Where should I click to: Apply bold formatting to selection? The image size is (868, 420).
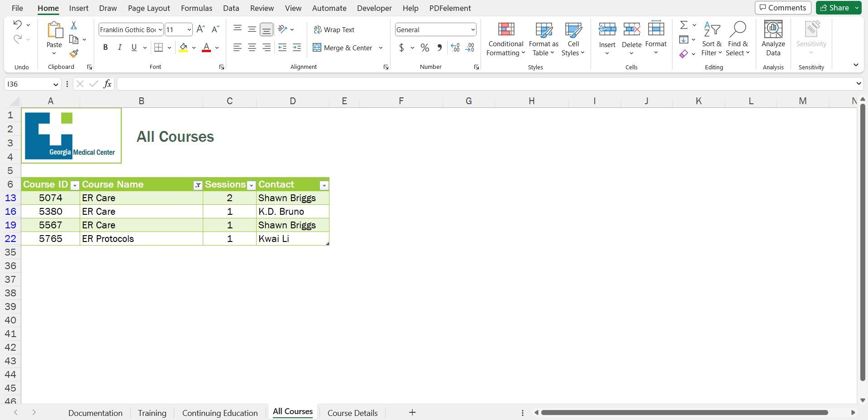105,47
